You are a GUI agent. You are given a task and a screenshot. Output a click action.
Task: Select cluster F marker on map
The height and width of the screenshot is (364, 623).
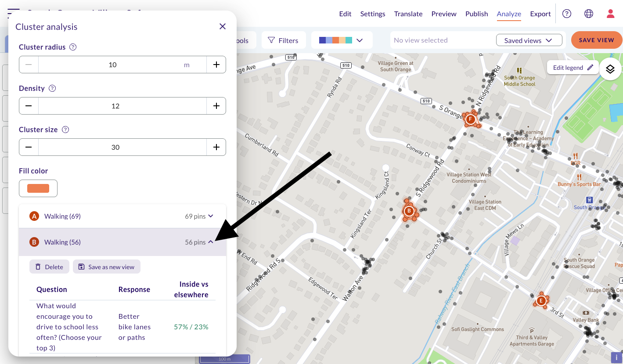click(470, 119)
